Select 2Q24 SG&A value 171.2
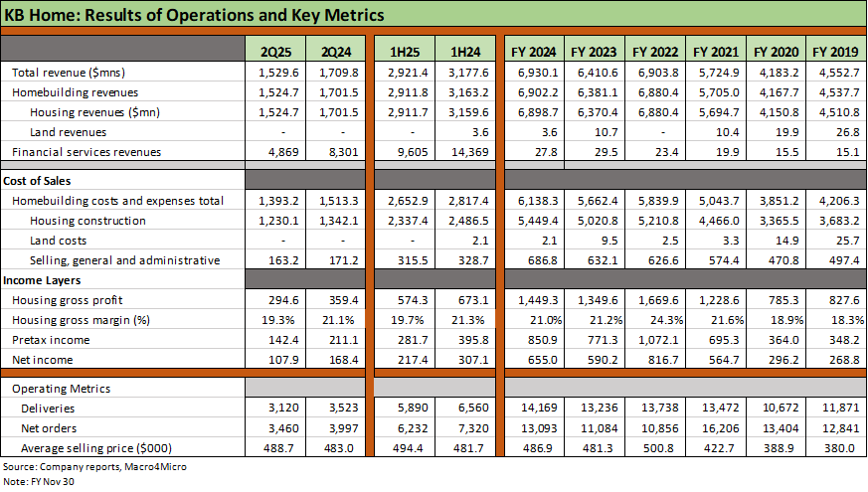This screenshot has width=868, height=492. click(344, 260)
